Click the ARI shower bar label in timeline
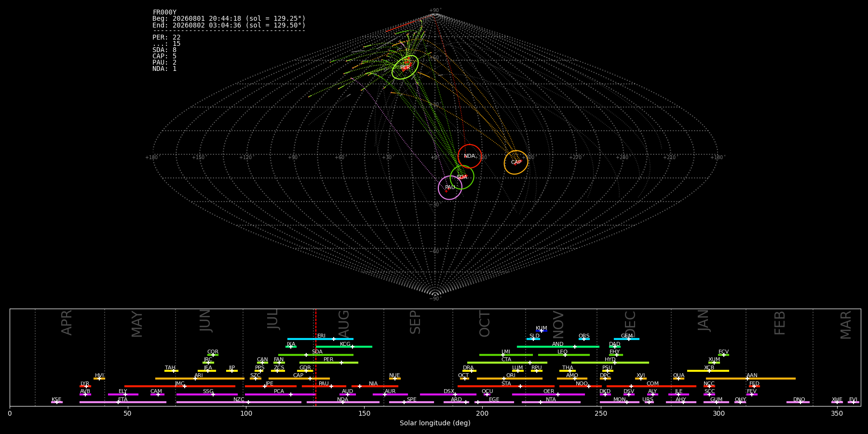 pos(199,376)
